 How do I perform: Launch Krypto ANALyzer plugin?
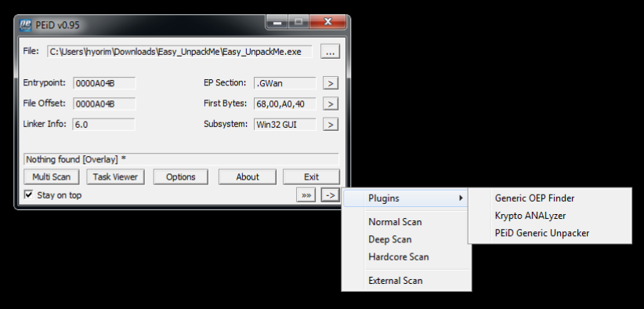click(x=549, y=216)
